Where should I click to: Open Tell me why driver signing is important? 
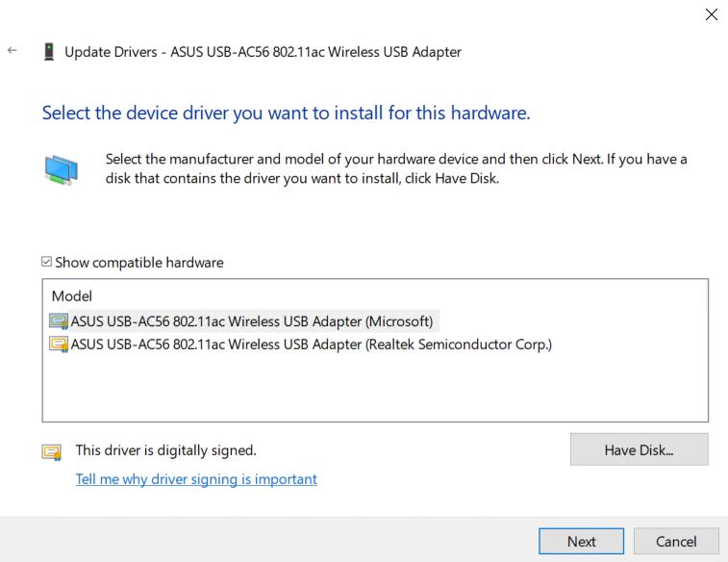pos(196,479)
